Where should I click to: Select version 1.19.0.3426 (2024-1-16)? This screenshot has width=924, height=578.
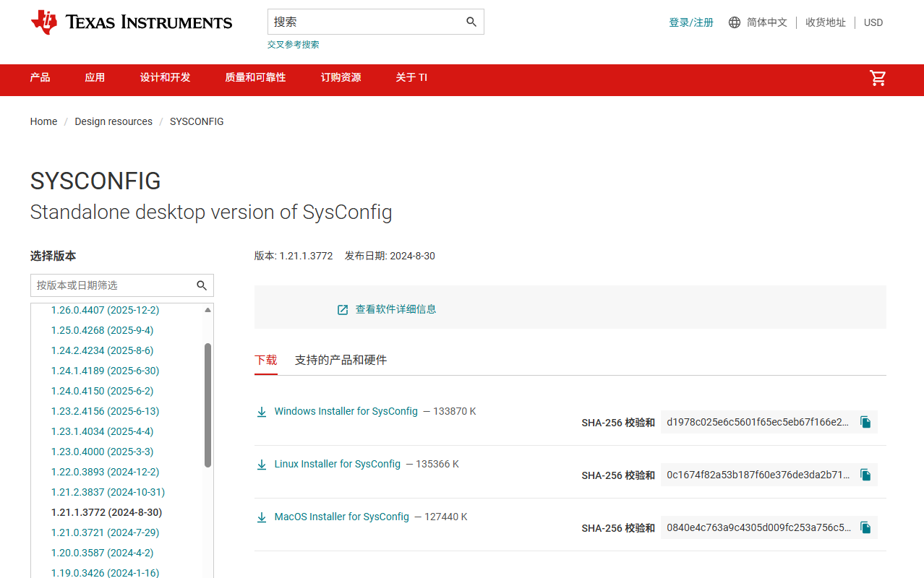(x=105, y=573)
